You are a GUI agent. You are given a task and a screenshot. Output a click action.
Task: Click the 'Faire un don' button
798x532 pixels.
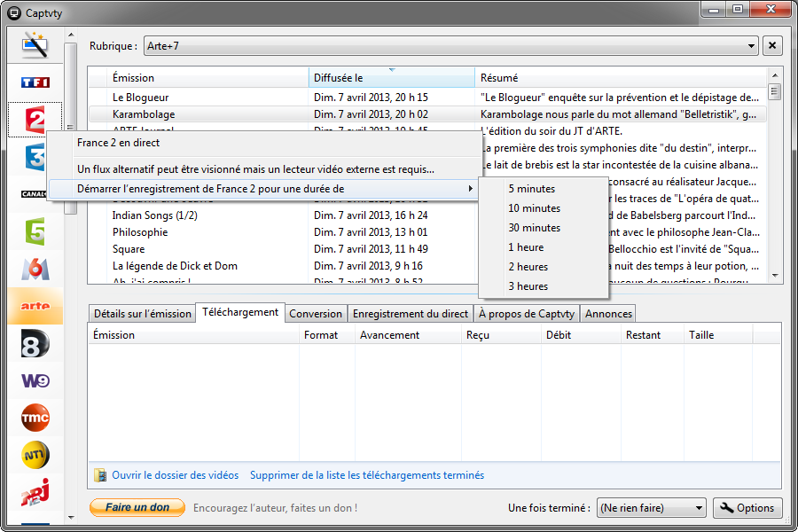click(x=137, y=507)
